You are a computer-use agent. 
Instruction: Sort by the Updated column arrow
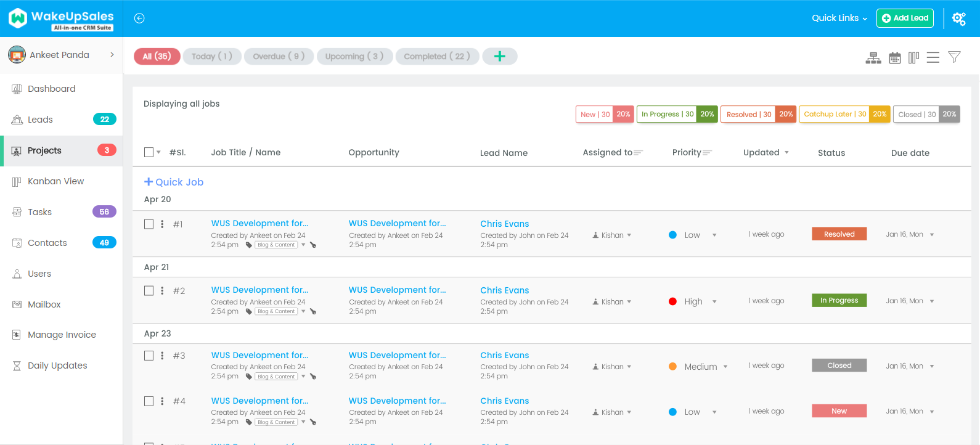[x=786, y=153]
